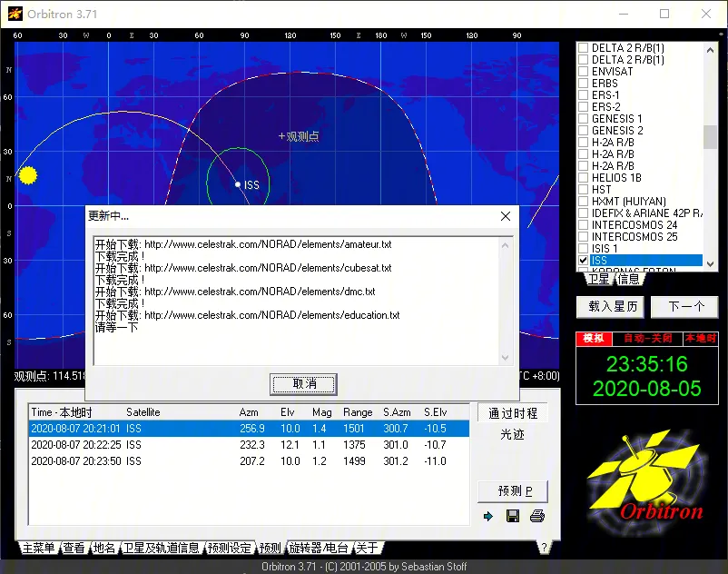
Task: Open the 主菜单 tab
Action: coord(38,548)
